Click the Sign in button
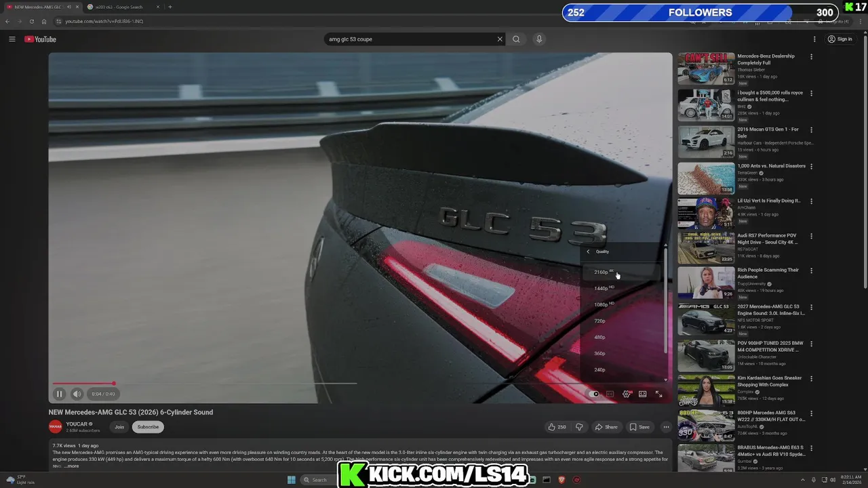This screenshot has width=868, height=488. click(x=840, y=39)
